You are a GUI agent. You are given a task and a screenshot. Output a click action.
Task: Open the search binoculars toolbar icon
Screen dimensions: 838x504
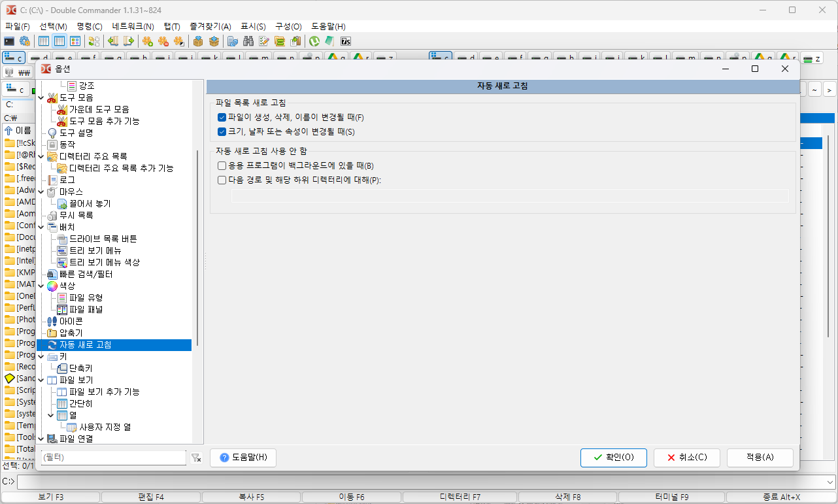[248, 41]
